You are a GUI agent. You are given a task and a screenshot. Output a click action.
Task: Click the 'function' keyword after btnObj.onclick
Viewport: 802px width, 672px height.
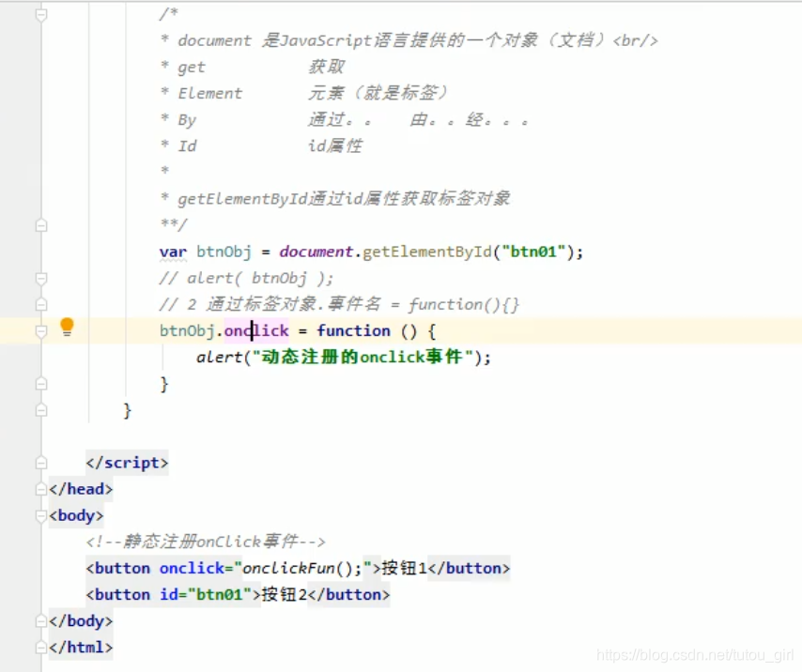[353, 331]
